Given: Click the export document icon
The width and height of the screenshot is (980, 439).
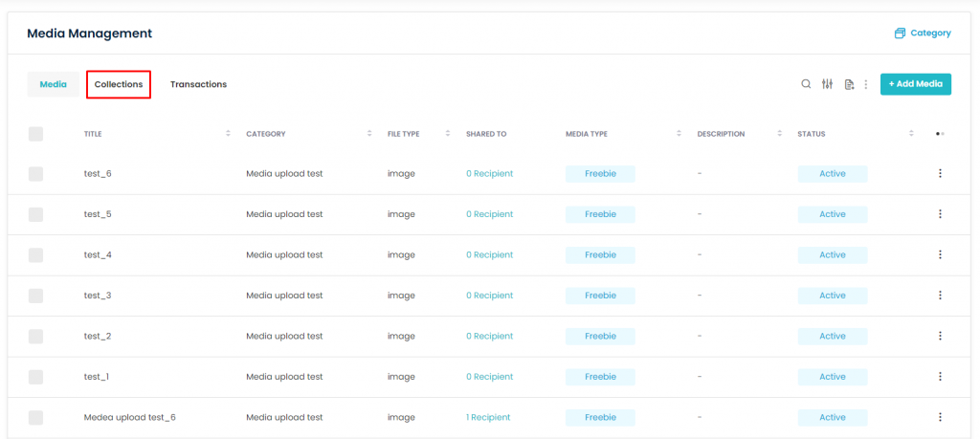Looking at the screenshot, I should pos(849,84).
